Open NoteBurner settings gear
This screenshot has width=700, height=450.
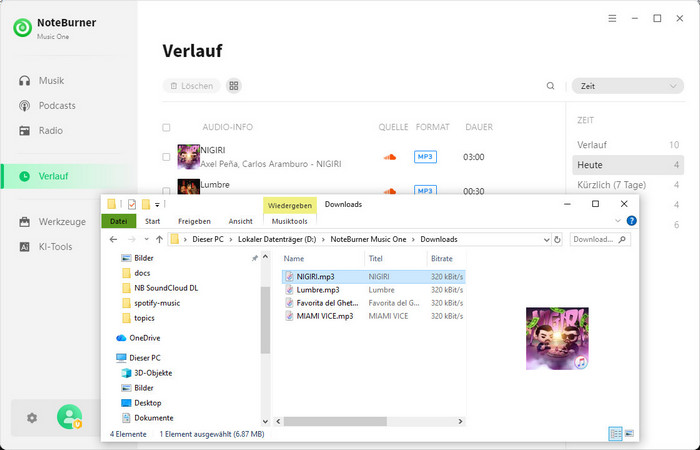32,418
